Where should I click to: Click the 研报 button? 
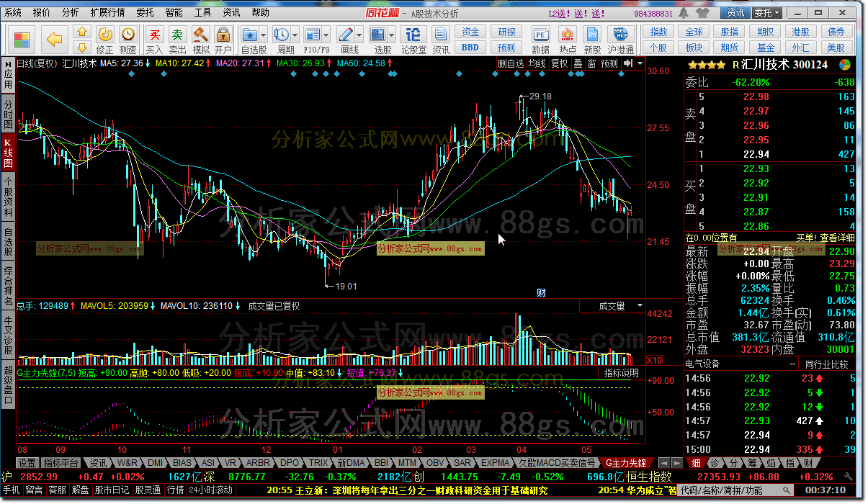506,32
